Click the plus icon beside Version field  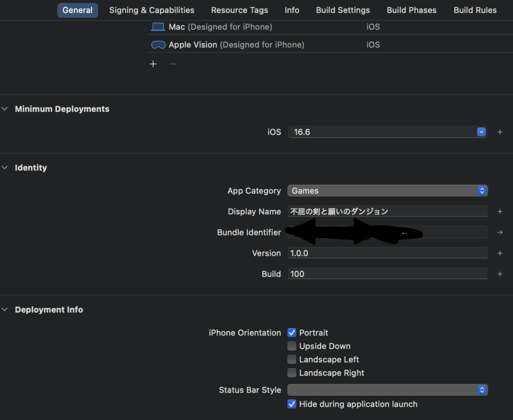499,253
